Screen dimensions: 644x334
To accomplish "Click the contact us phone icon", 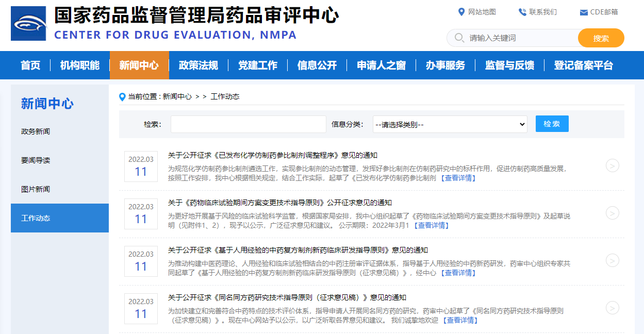I will click(x=522, y=12).
